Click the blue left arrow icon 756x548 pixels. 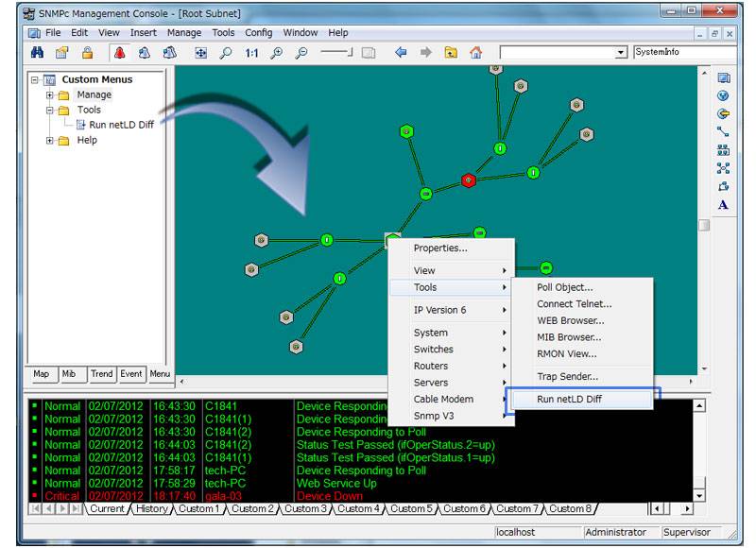point(401,53)
